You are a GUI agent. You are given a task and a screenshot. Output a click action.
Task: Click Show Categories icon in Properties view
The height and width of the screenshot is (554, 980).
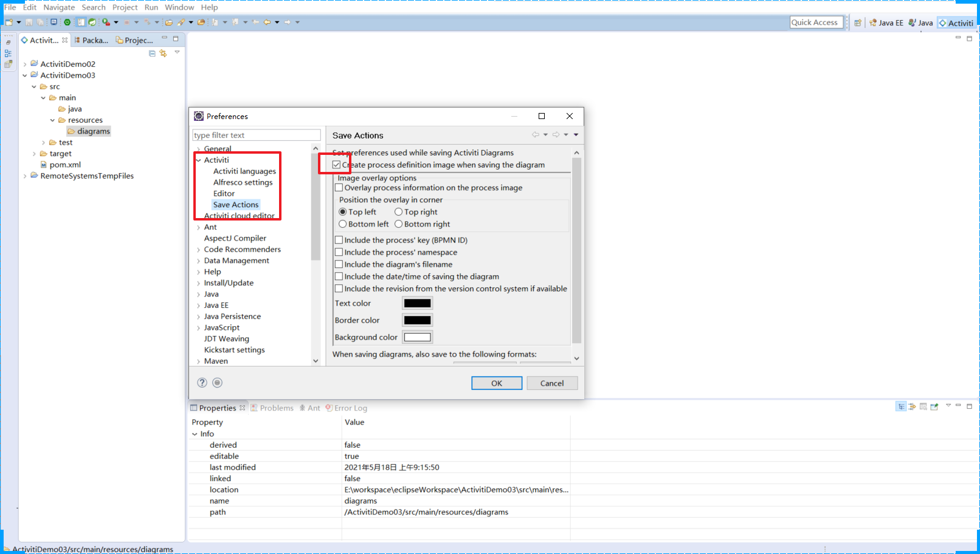[x=901, y=406]
